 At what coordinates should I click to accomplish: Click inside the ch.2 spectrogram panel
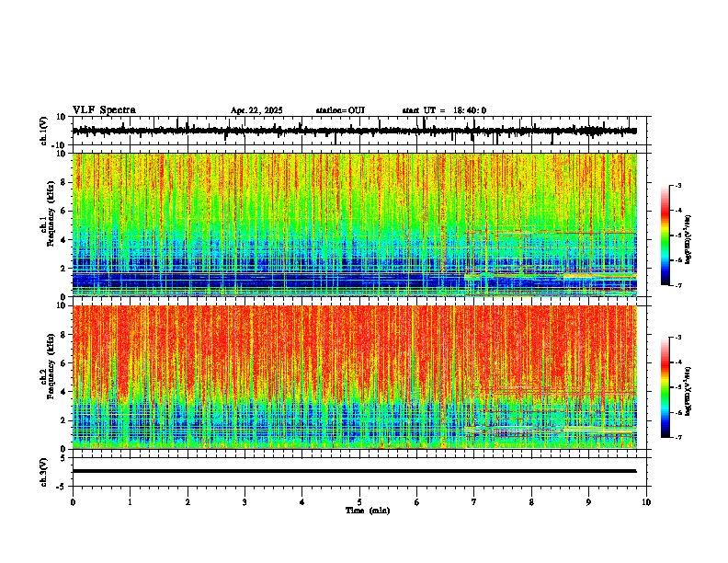[354, 377]
